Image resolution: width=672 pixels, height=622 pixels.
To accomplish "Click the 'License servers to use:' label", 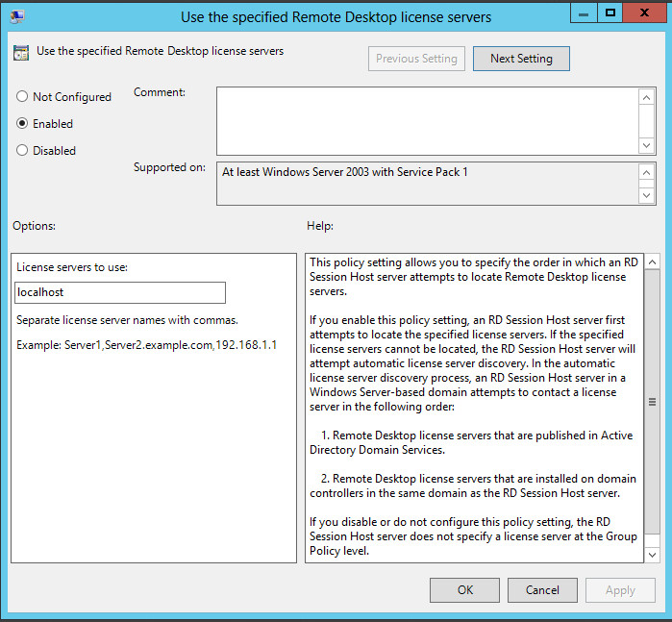I will click(x=72, y=267).
